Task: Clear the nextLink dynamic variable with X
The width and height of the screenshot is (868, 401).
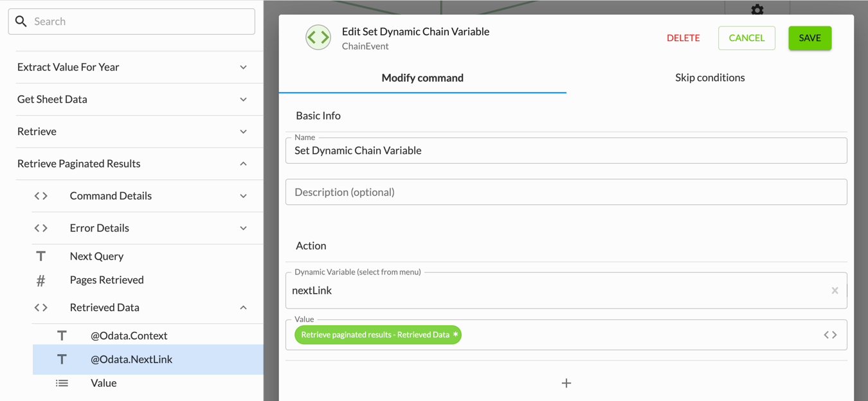Action: point(835,290)
